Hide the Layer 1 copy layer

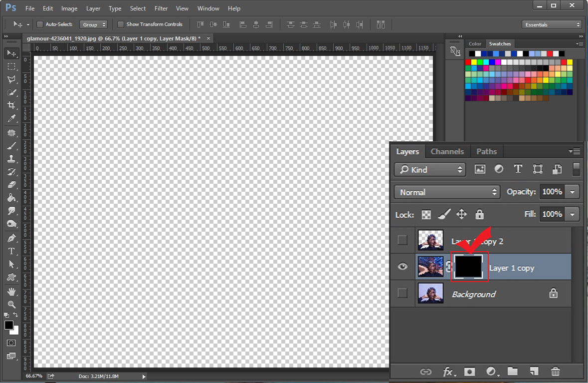pos(402,267)
